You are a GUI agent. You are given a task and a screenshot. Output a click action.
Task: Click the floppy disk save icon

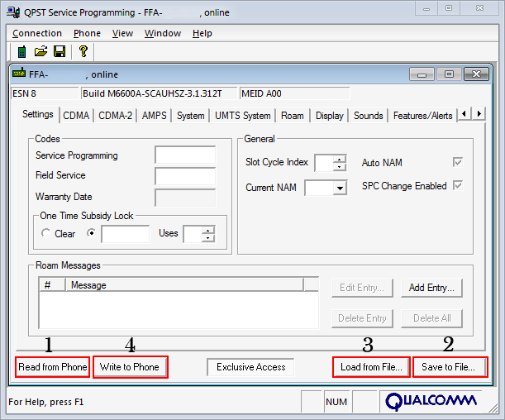coord(60,51)
